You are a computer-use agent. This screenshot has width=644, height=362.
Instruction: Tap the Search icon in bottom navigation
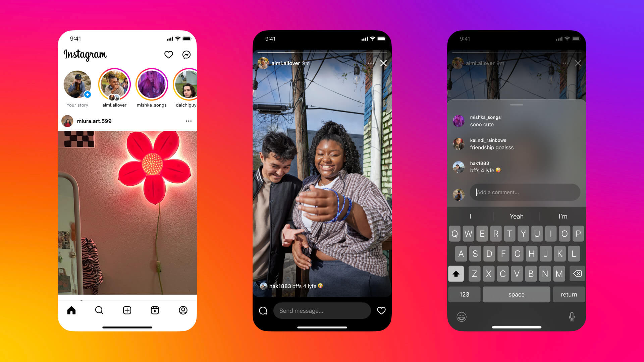99,310
